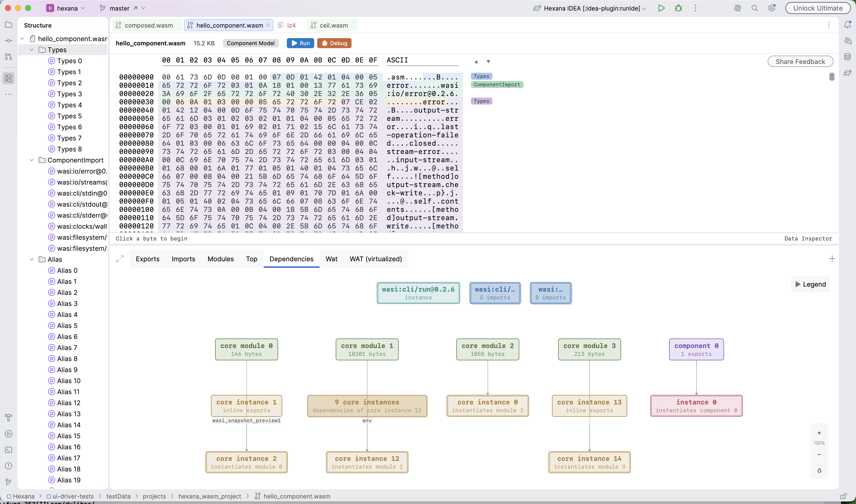Zoom out the dependency graph
This screenshot has height=504, width=856.
(x=819, y=454)
